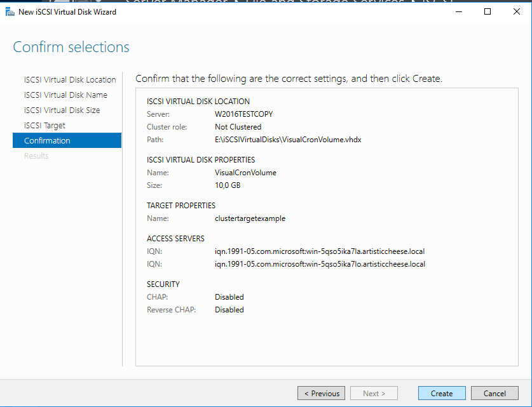
Task: Click Create to build the virtual disk
Action: [x=442, y=394]
